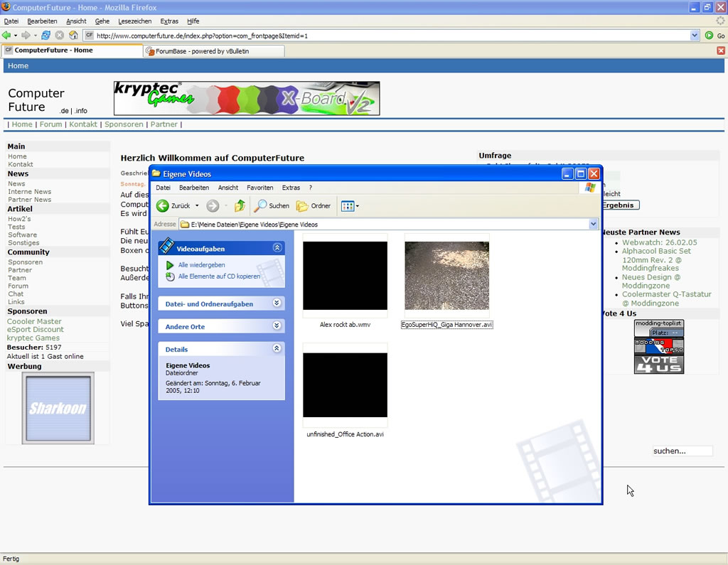The width and height of the screenshot is (728, 565).
Task: Click Firefox back arrow button
Action: click(6, 36)
